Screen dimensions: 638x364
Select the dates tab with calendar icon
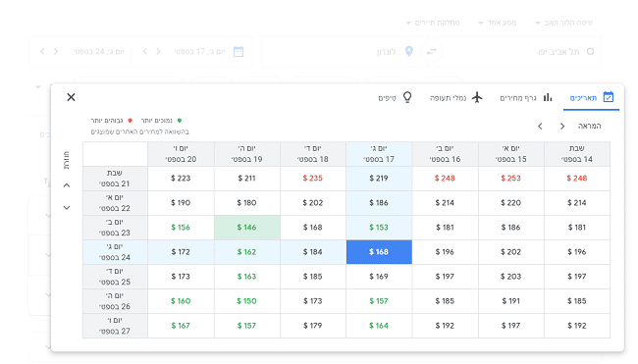592,97
